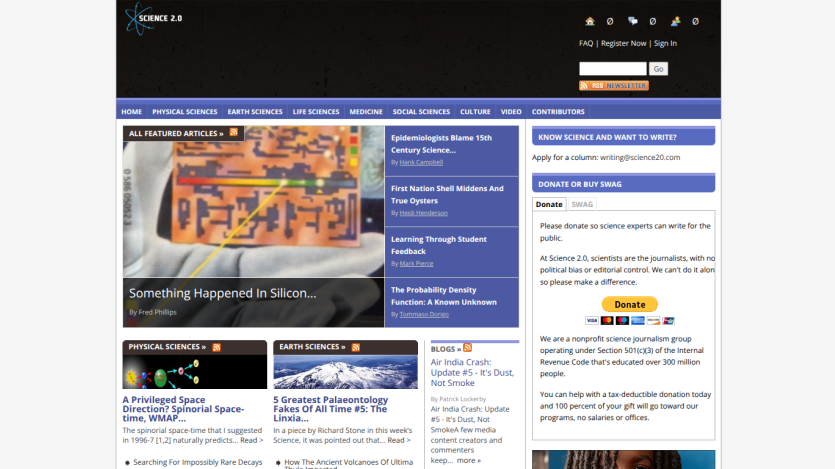This screenshot has width=835, height=469.
Task: Open the Medicine menu item
Action: [x=366, y=112]
